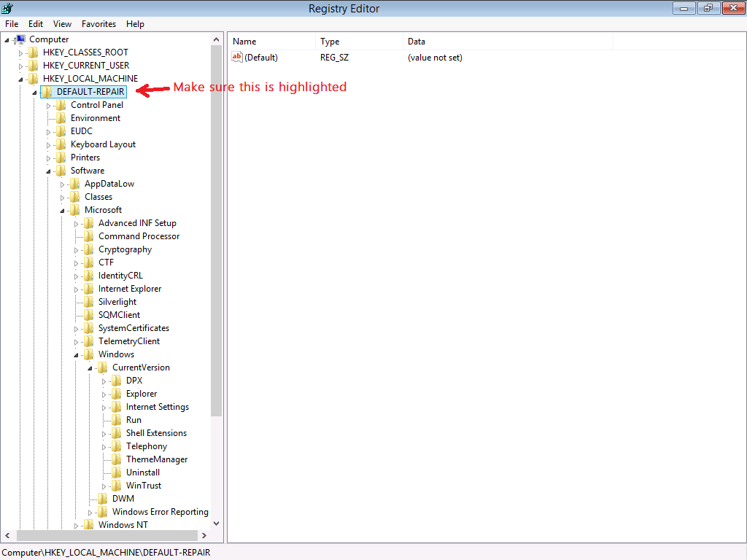Open the Favorites menu
The height and width of the screenshot is (560, 747).
coord(98,24)
